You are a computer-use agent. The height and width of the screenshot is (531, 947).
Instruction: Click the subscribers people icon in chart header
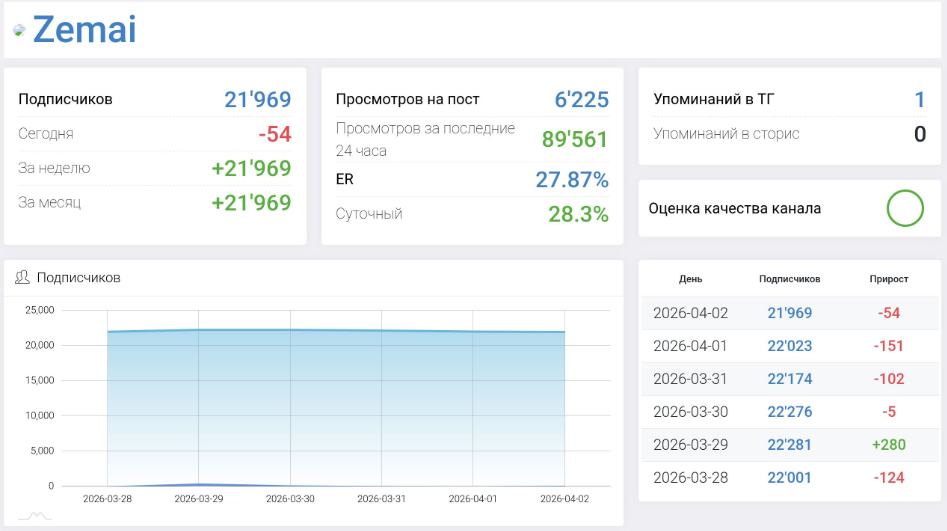(x=22, y=277)
